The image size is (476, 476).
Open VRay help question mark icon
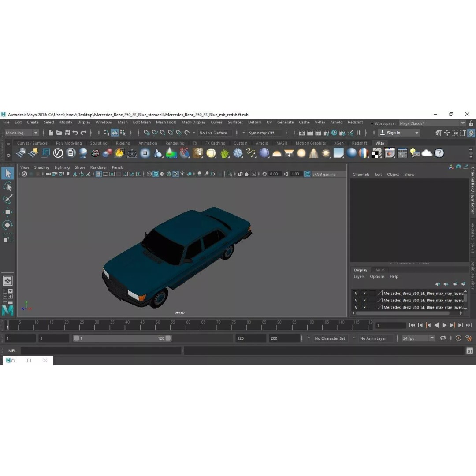coord(439,153)
